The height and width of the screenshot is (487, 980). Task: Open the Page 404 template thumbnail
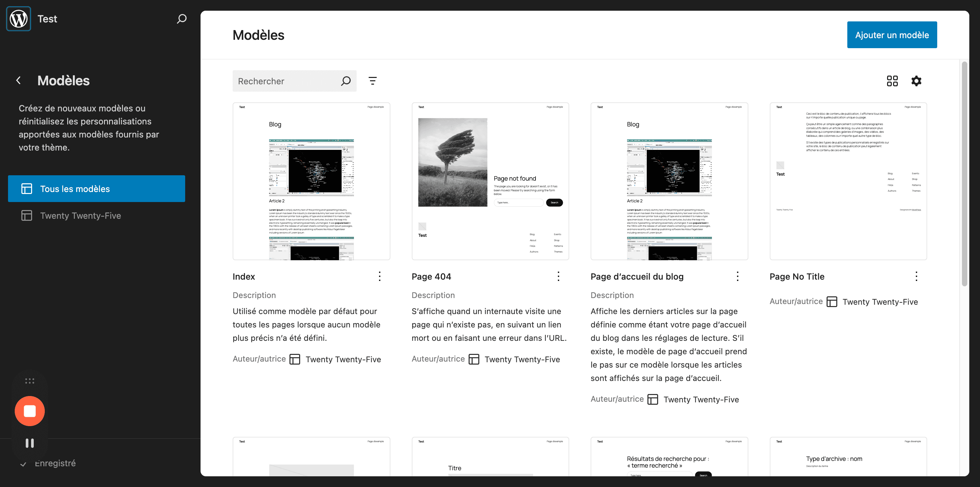pyautogui.click(x=490, y=181)
